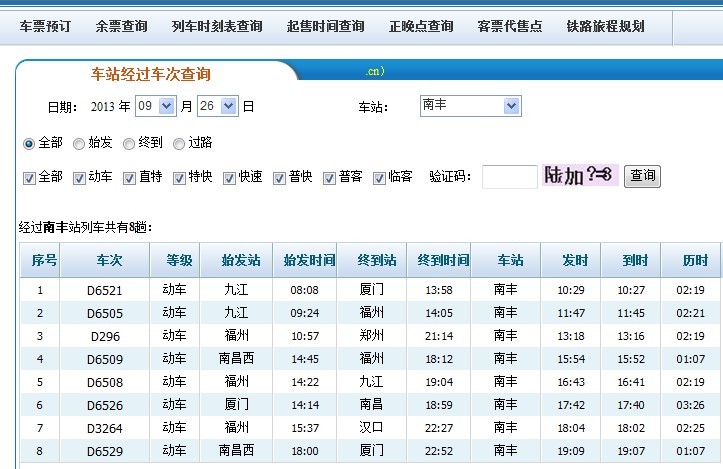The width and height of the screenshot is (723, 469).
Task: Open the day dropdown showing 26
Action: point(218,106)
